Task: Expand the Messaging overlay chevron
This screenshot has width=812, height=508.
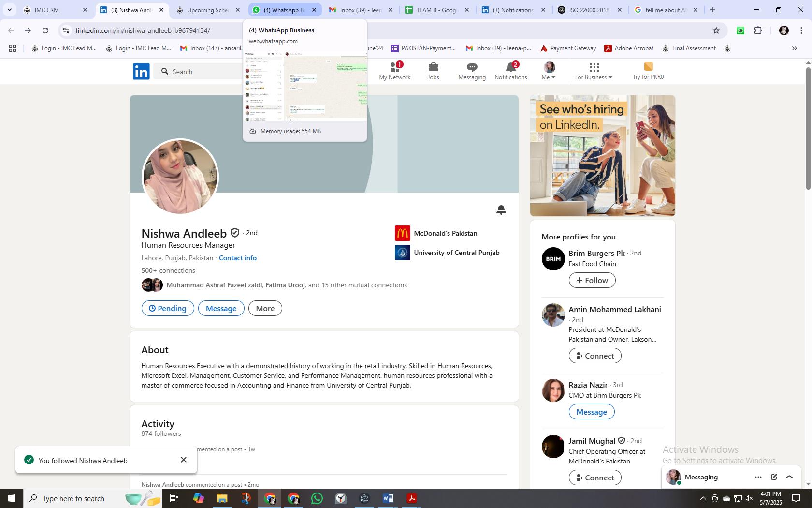Action: coord(789,477)
